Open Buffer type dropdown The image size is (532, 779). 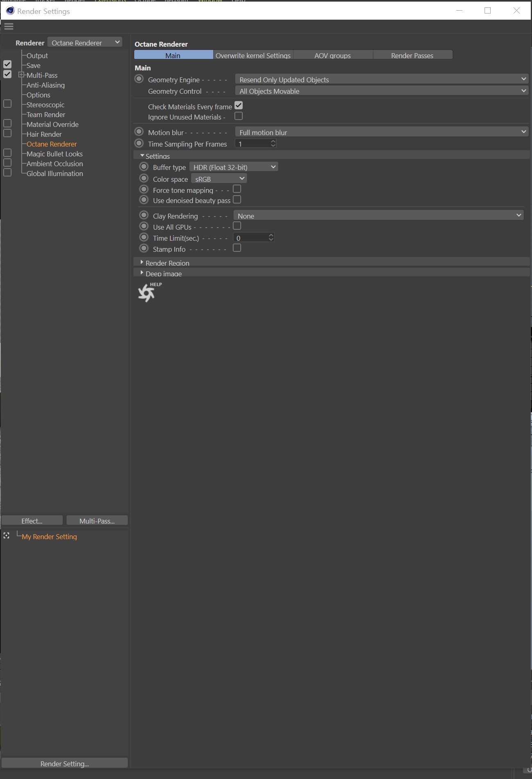point(234,167)
